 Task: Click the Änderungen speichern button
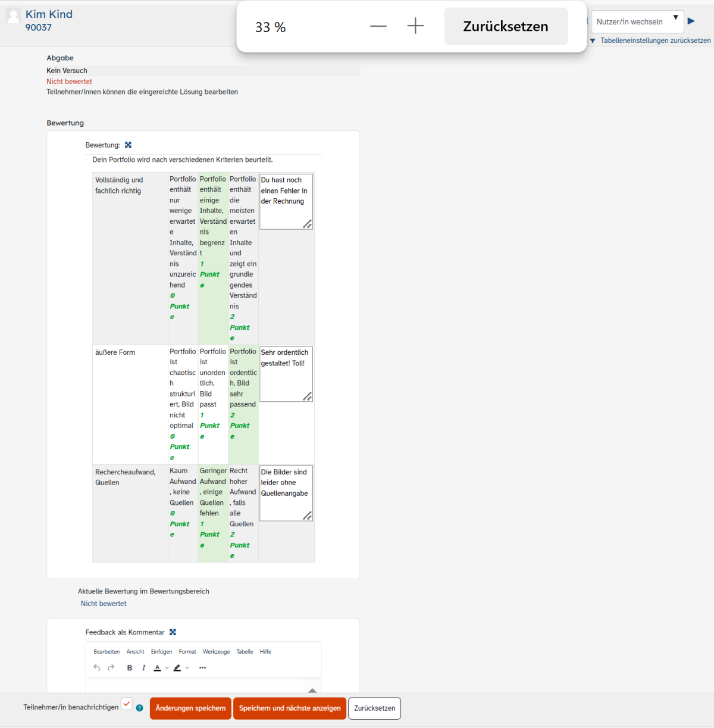(190, 708)
